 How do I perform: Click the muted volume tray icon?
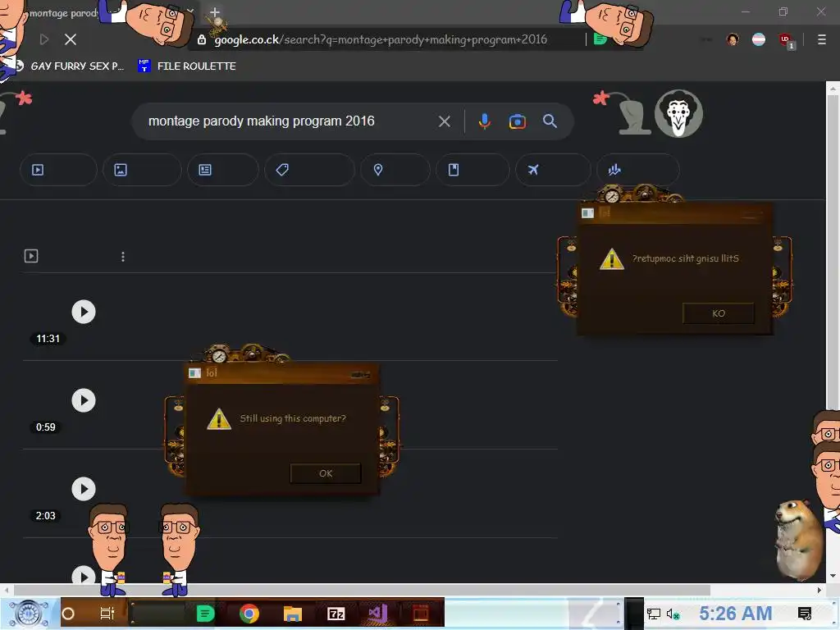coord(673,614)
